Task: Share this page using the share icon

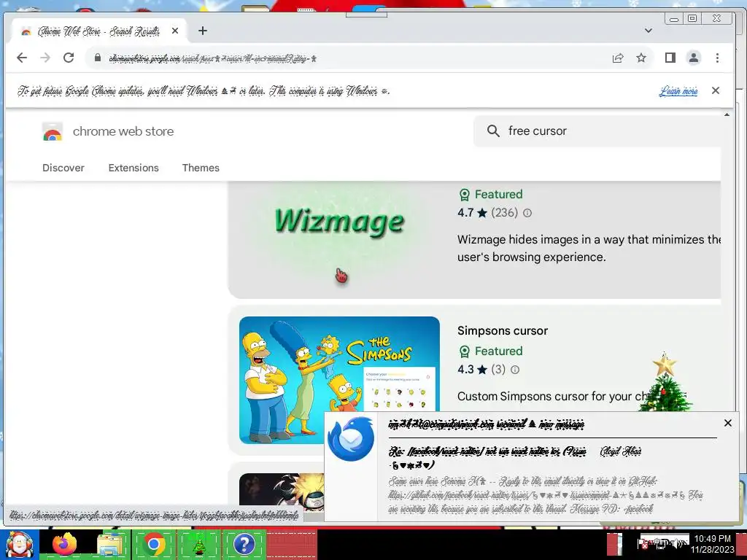Action: [618, 58]
